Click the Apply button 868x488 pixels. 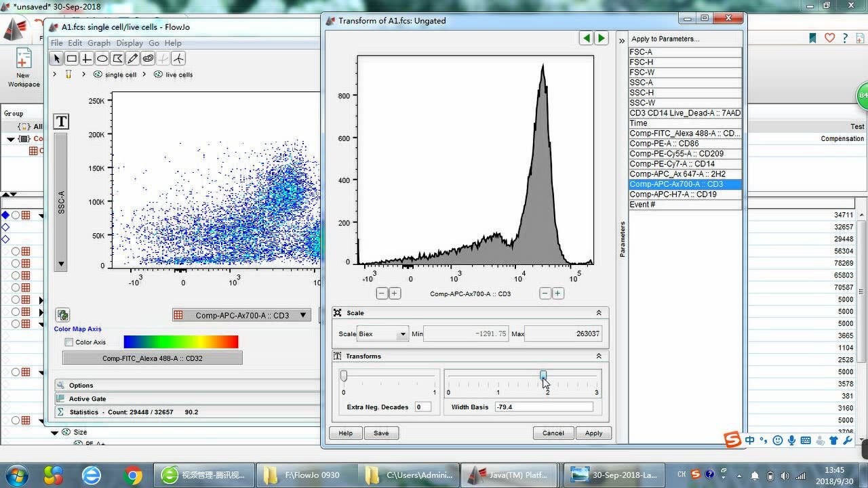point(593,433)
